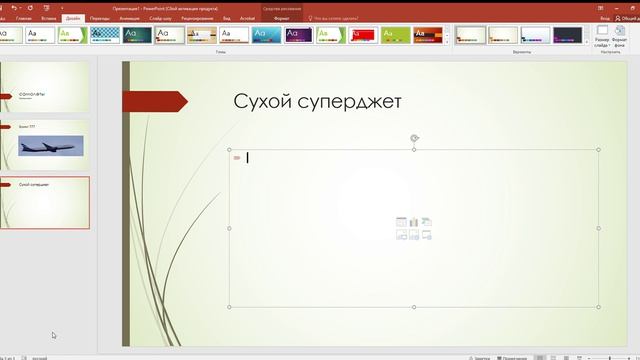This screenshot has height=360, width=640.
Task: Click the Вход sign-in link
Action: (605, 18)
